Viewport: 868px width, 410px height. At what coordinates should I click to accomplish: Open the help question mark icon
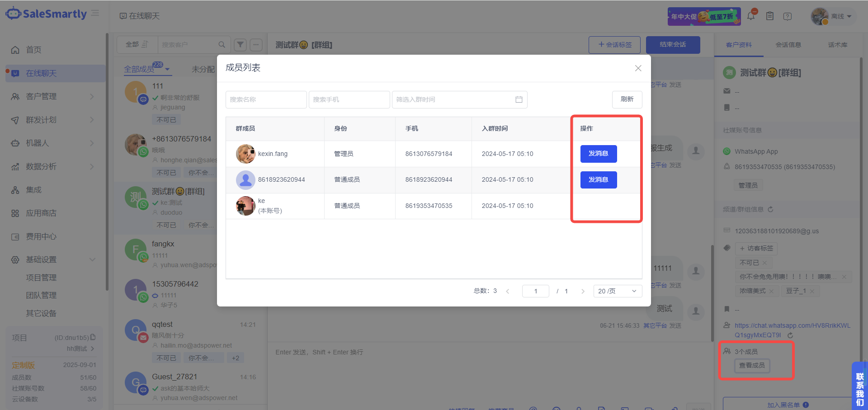788,16
